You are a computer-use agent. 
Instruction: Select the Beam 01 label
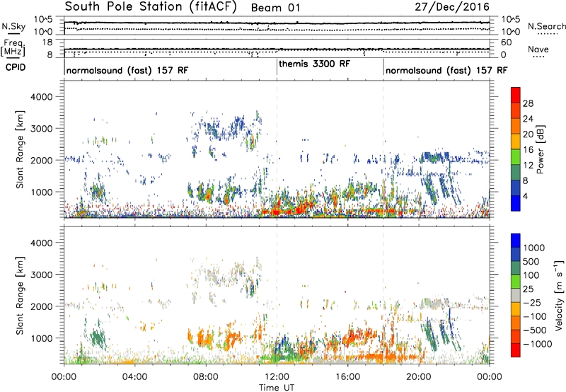[275, 8]
